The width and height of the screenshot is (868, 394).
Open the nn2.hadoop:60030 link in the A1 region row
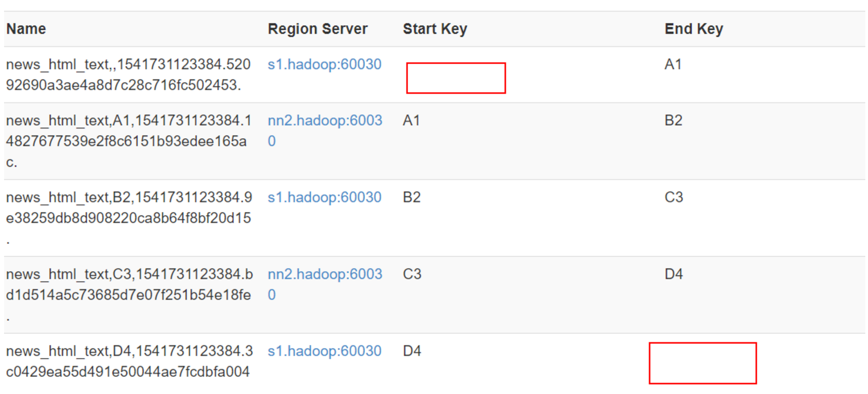point(325,131)
